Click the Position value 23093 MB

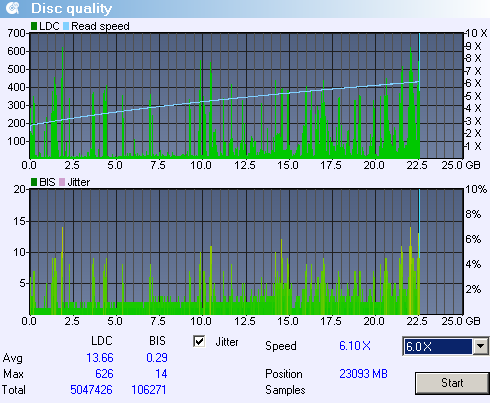click(363, 374)
